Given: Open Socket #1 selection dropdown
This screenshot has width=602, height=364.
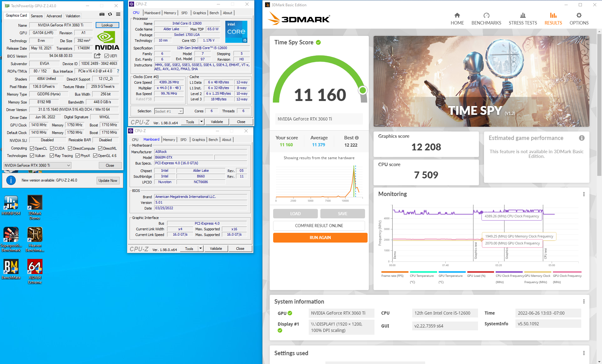Looking at the screenshot, I should [x=169, y=111].
